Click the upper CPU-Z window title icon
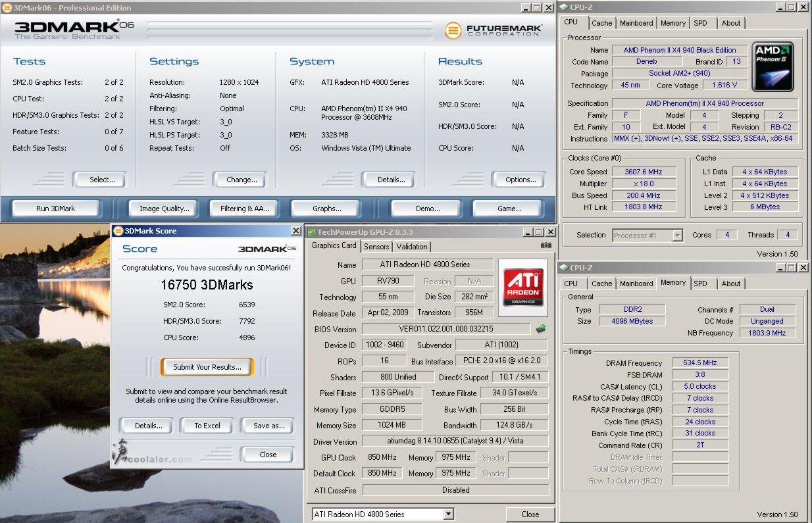 563,7
